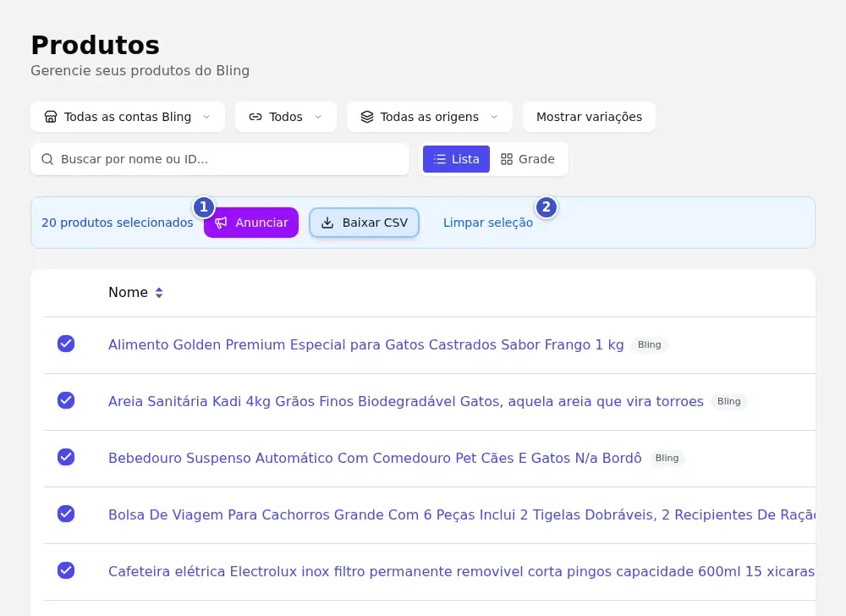Click the link icon beside Todos
Viewport: 846px width, 616px height.
[x=255, y=117]
